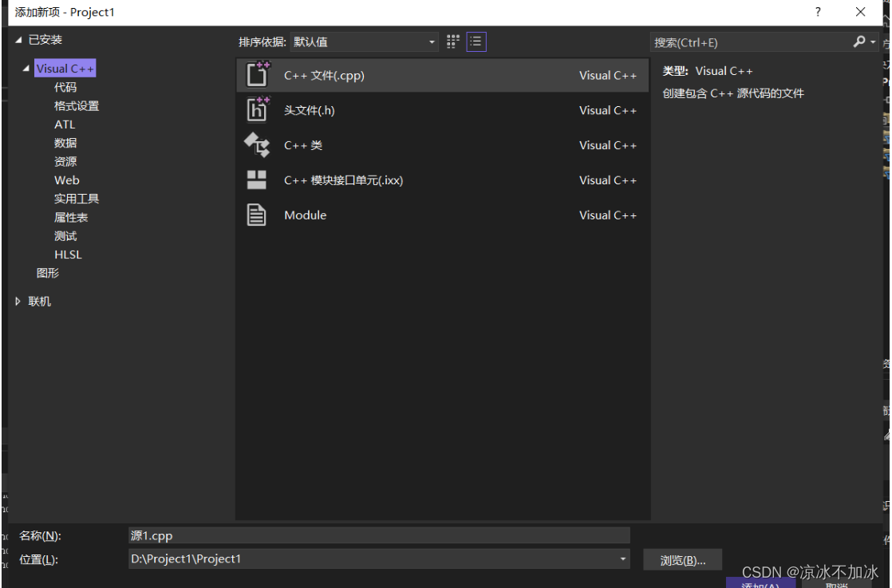Click the 已安装 heading
892x588 pixels.
pos(45,40)
